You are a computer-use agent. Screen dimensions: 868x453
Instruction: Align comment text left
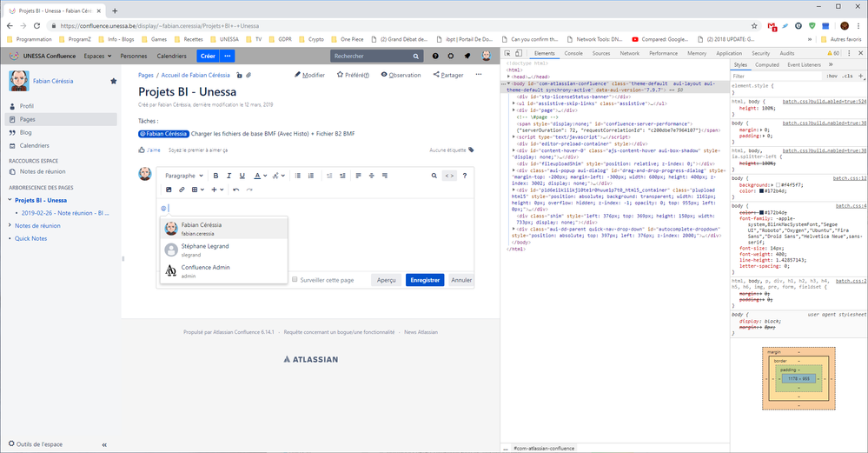click(x=358, y=176)
